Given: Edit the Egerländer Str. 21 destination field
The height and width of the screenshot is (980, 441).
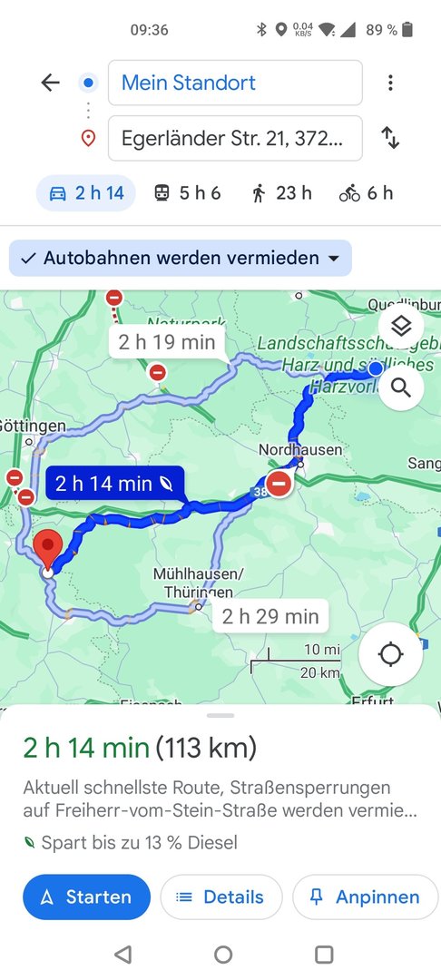Looking at the screenshot, I should point(236,138).
